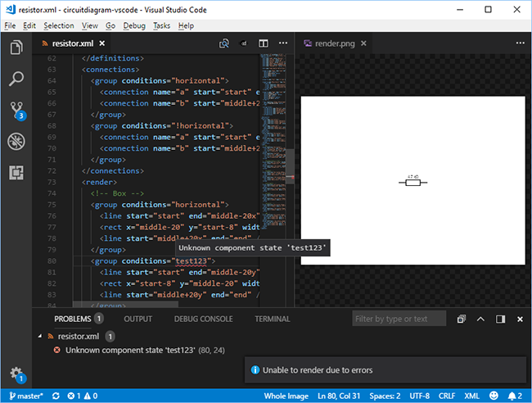The height and width of the screenshot is (403, 532).
Task: Click the circuit diagram render icon
Action: tap(244, 43)
